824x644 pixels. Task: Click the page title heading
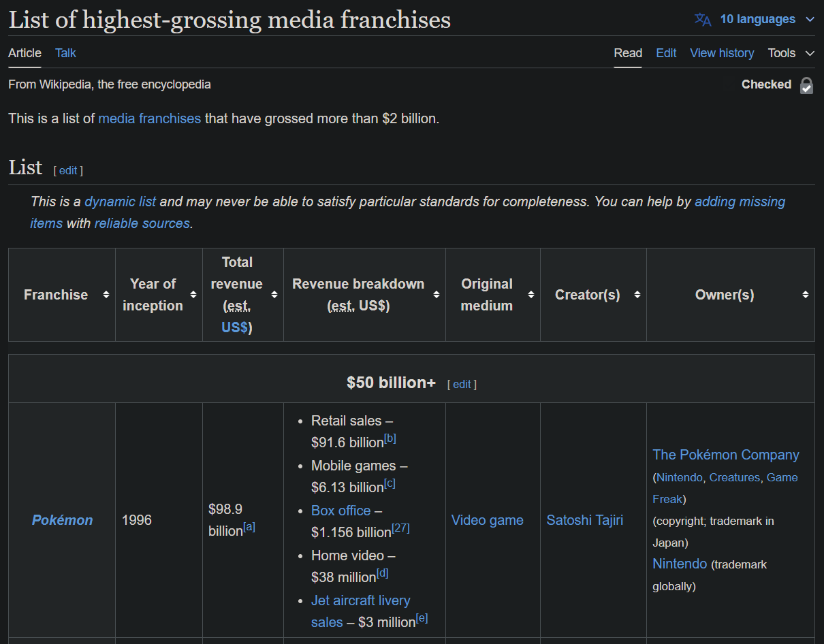coord(229,20)
